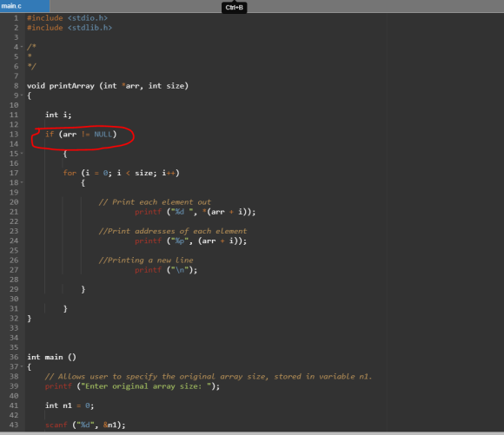Click the for keyword on line 17
Viewport: 504px width, 435px height.
tap(70, 173)
